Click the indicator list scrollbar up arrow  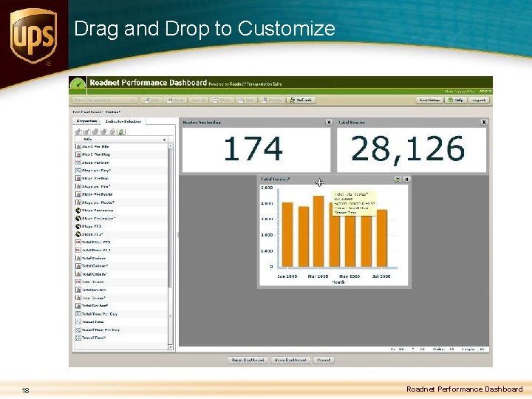171,146
